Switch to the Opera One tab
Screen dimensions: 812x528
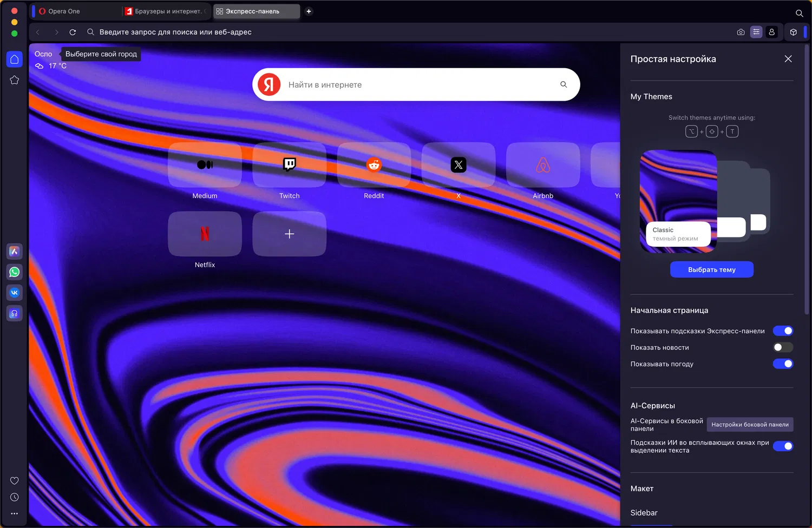[64, 11]
